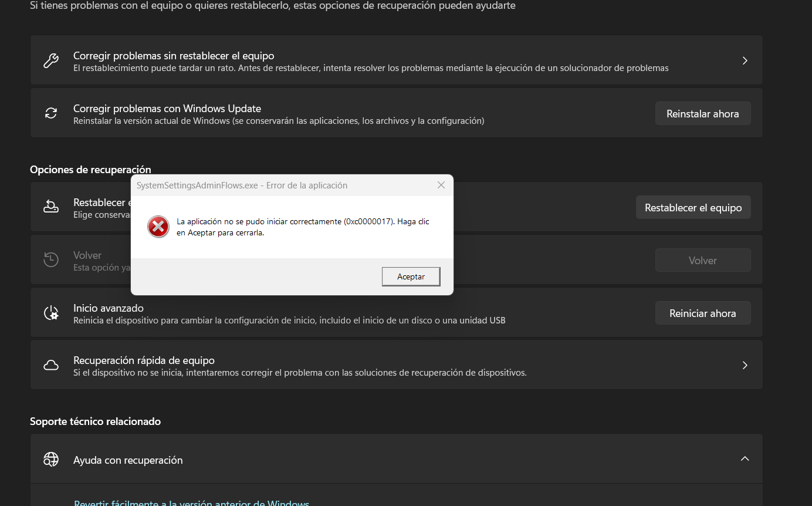This screenshot has width=812, height=506.
Task: Click the Reinstalar la versión actual description
Action: [x=279, y=121]
